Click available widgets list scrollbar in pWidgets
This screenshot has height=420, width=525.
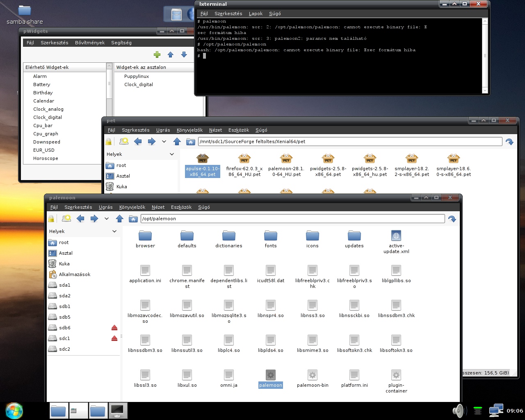(x=109, y=83)
